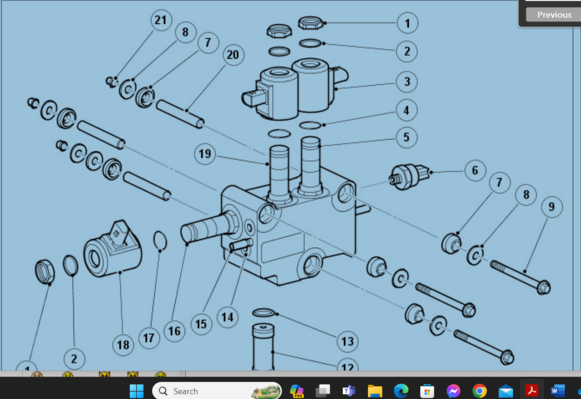Viewport: 581px width, 399px height.
Task: Click the taskbar Search box
Action: [x=217, y=391]
